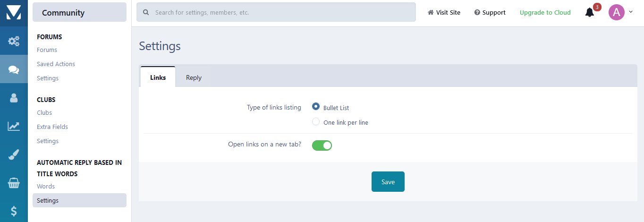
Task: Open the notifications bell
Action: click(x=589, y=13)
